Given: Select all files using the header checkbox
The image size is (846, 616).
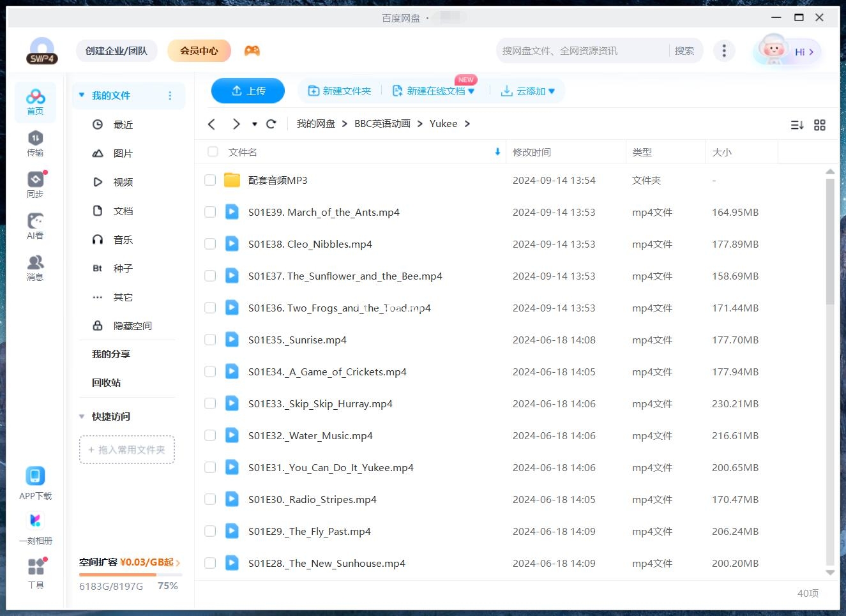Looking at the screenshot, I should [212, 152].
